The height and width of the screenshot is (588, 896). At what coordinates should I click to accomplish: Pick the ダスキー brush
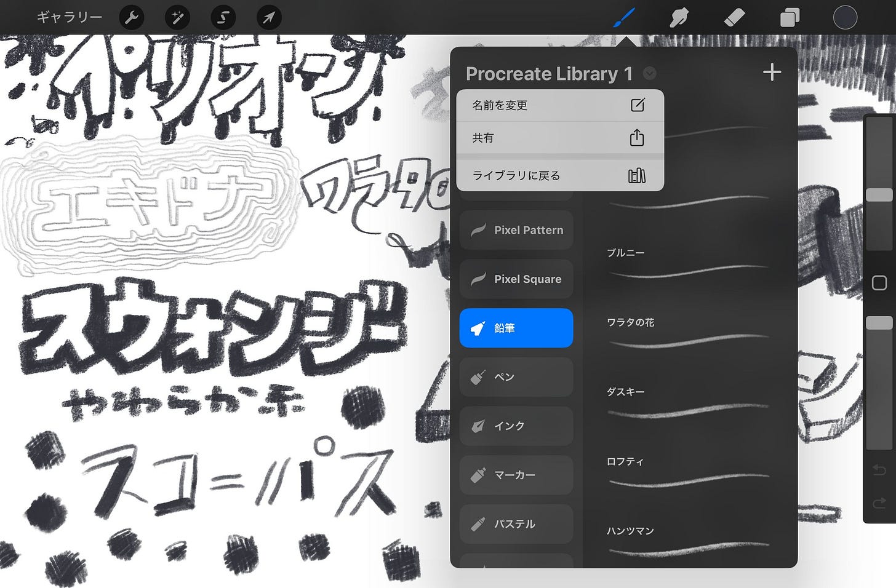[690, 403]
